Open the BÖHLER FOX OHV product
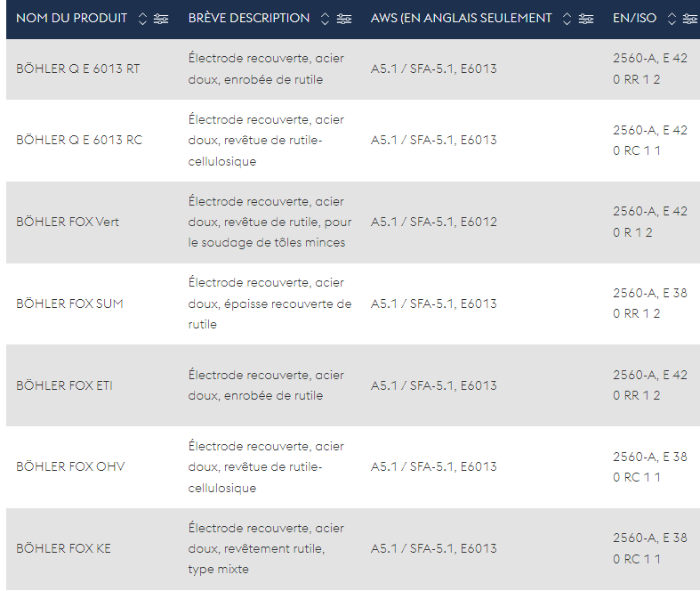Screen dimensions: 700x591 coord(70,466)
